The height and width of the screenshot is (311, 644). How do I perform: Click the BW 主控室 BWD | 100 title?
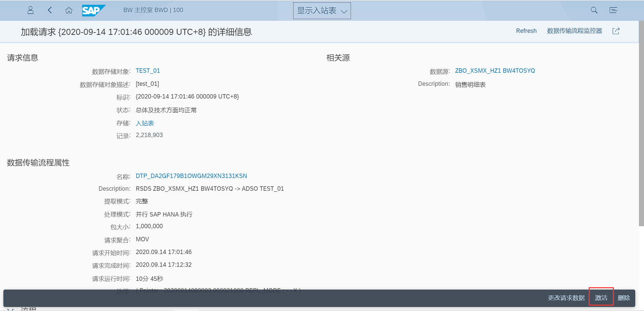pyautogui.click(x=153, y=10)
